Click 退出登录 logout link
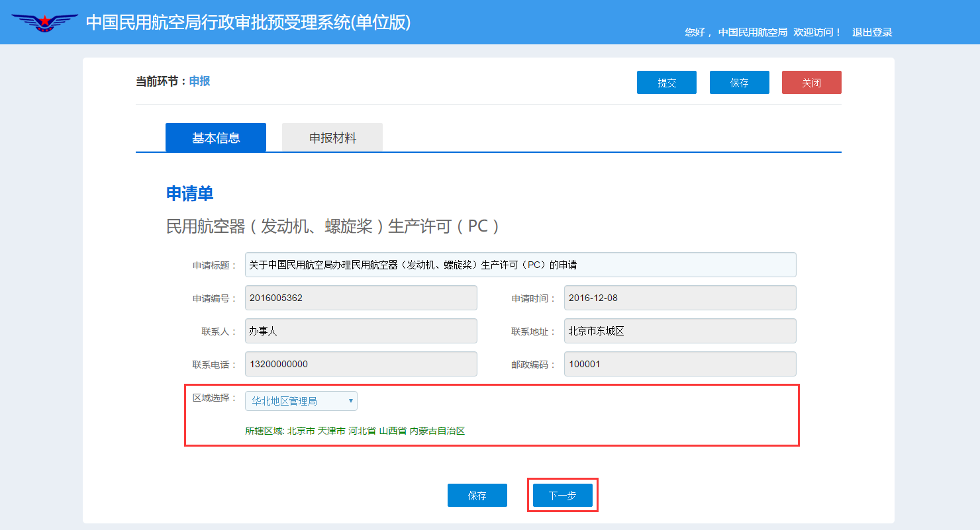The height and width of the screenshot is (530, 980). 872,32
